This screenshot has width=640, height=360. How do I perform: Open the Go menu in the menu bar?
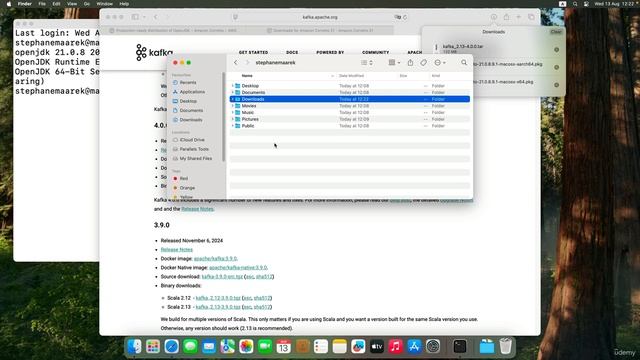[87, 4]
